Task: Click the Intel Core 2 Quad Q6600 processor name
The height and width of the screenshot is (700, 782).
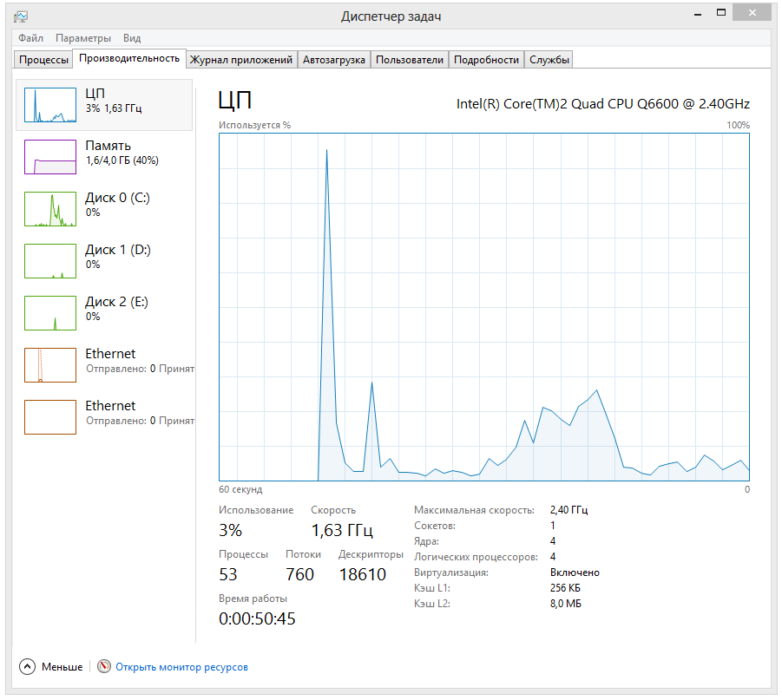Action: 603,104
